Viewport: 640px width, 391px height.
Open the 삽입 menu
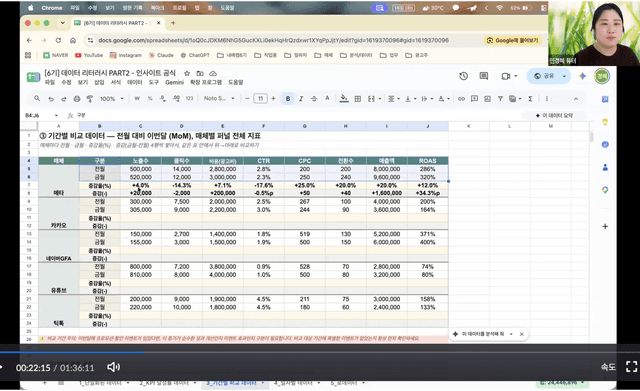pyautogui.click(x=99, y=82)
